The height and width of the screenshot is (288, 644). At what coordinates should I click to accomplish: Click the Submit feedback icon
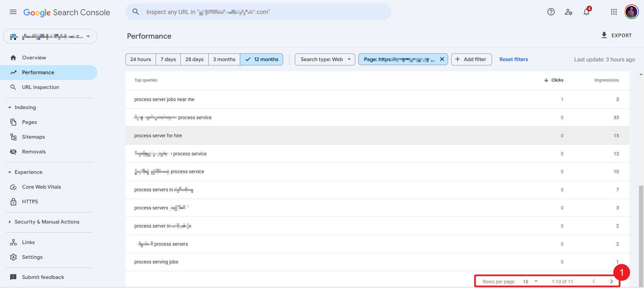[13, 277]
